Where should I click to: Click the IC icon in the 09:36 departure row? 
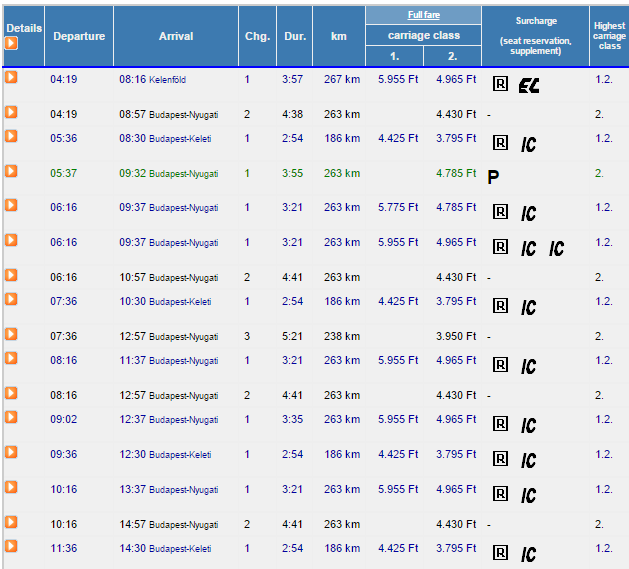click(x=528, y=460)
